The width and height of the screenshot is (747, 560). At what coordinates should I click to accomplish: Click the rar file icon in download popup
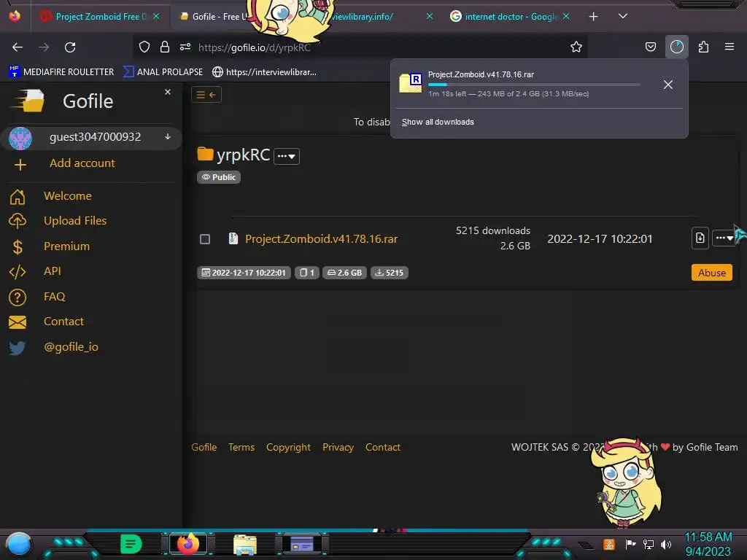411,83
